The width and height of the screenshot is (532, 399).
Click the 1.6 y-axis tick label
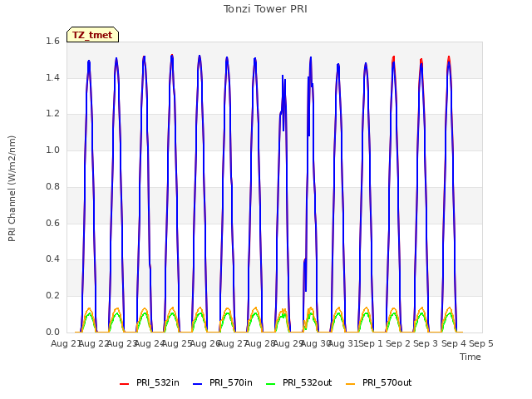[52, 41]
